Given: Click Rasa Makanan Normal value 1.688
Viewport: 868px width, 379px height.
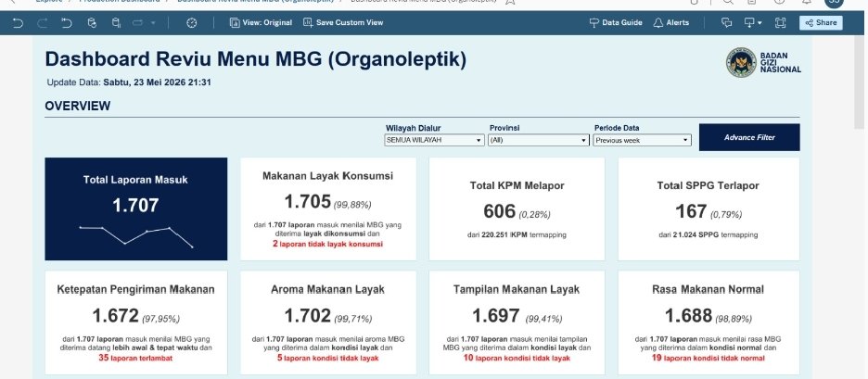Looking at the screenshot, I should [689, 315].
